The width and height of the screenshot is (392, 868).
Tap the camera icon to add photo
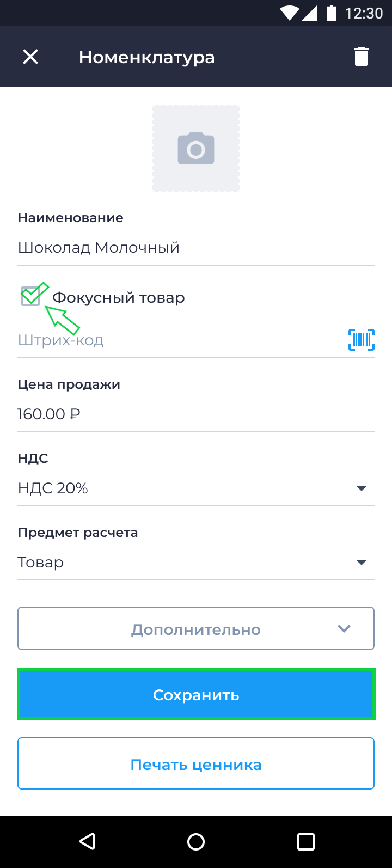coord(196,148)
